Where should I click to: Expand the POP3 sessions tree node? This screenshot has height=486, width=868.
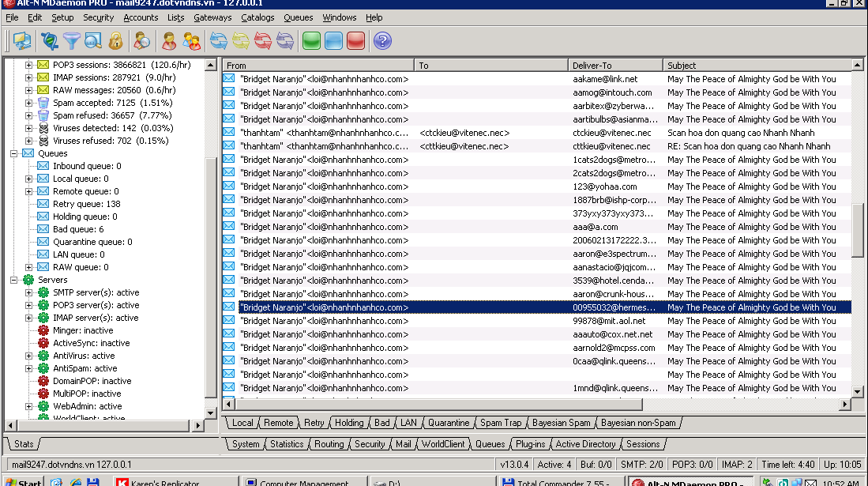28,65
